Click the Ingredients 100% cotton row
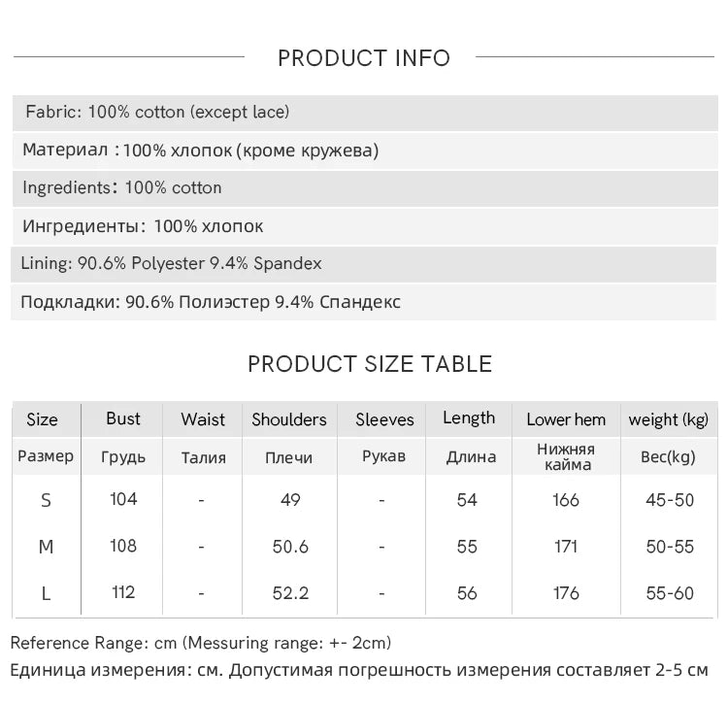Image resolution: width=728 pixels, height=702 pixels. tap(365, 188)
